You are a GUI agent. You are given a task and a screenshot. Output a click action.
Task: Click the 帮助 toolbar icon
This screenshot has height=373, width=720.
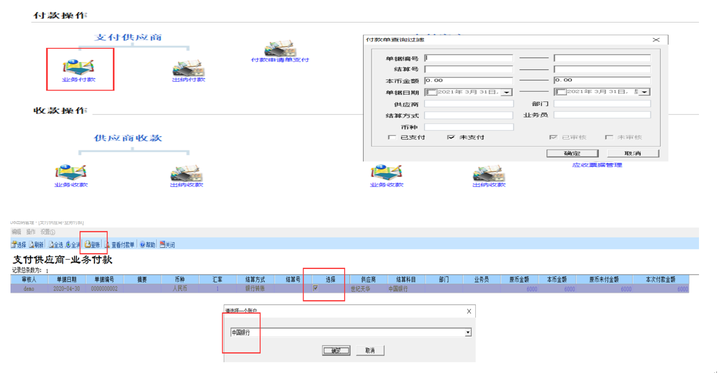coord(148,245)
